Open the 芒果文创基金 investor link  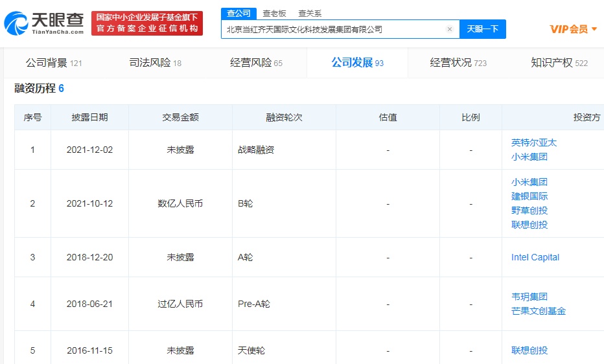538,311
